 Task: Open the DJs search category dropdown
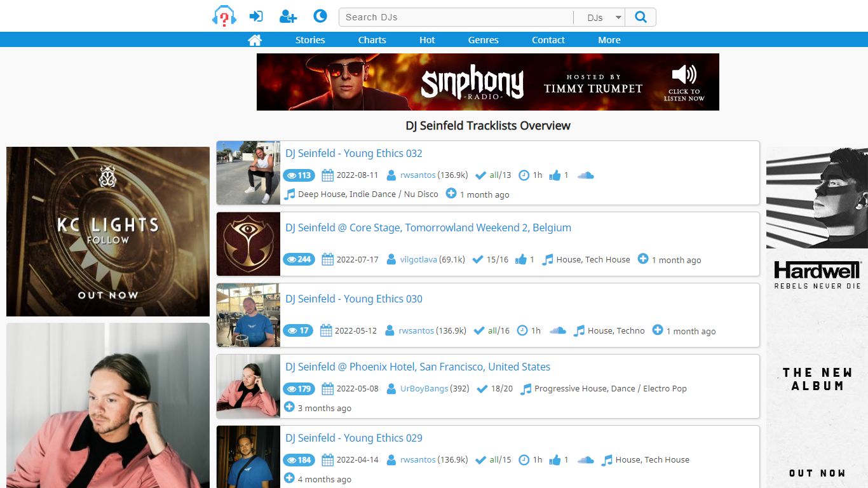(x=599, y=17)
